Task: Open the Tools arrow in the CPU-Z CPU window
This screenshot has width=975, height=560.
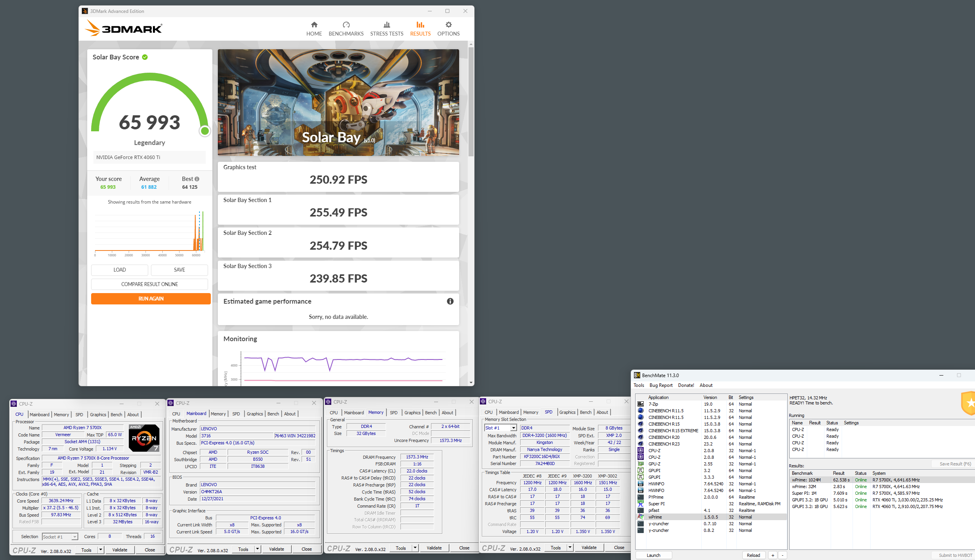Action: pyautogui.click(x=101, y=550)
